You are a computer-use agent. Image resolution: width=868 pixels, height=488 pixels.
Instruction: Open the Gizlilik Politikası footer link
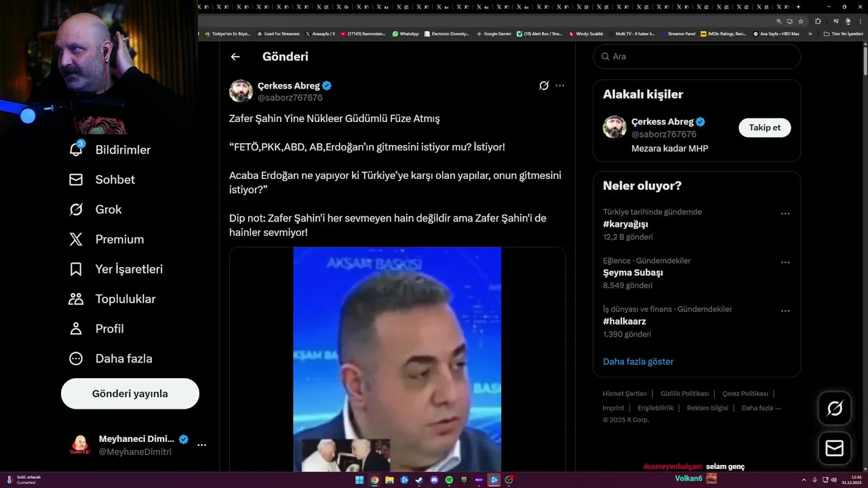[x=684, y=394]
